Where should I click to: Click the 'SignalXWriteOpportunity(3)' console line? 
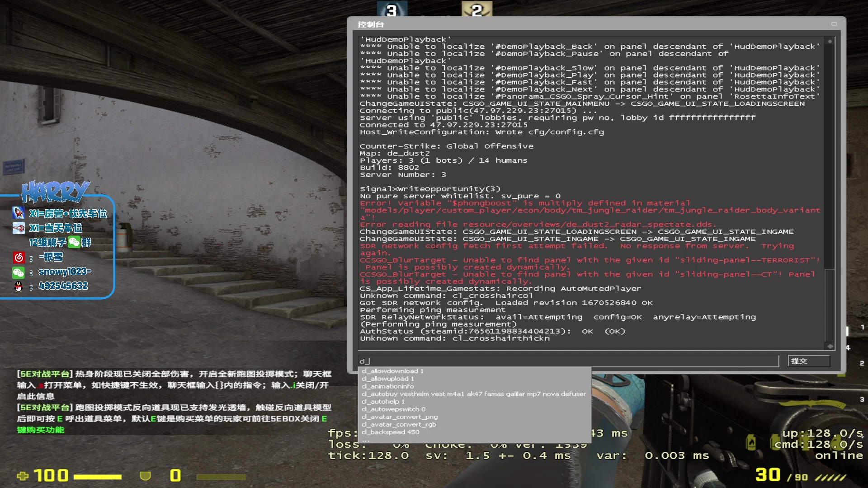click(430, 189)
